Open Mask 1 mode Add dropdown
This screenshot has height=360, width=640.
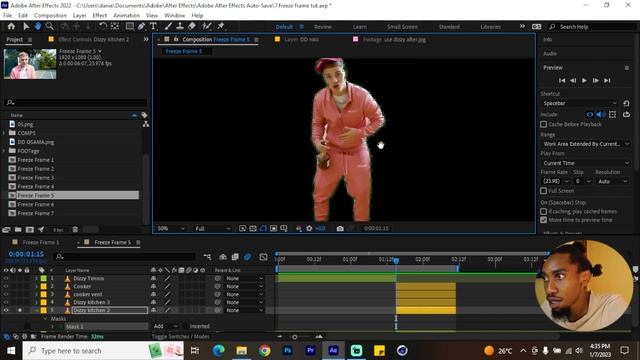[x=165, y=326]
